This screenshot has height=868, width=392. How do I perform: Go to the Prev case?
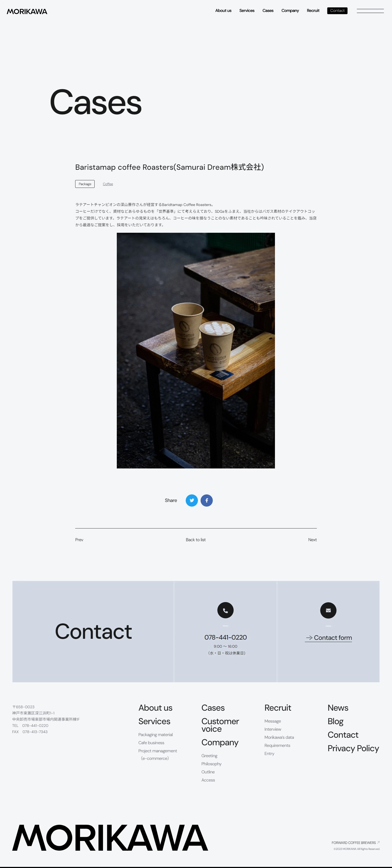point(79,540)
